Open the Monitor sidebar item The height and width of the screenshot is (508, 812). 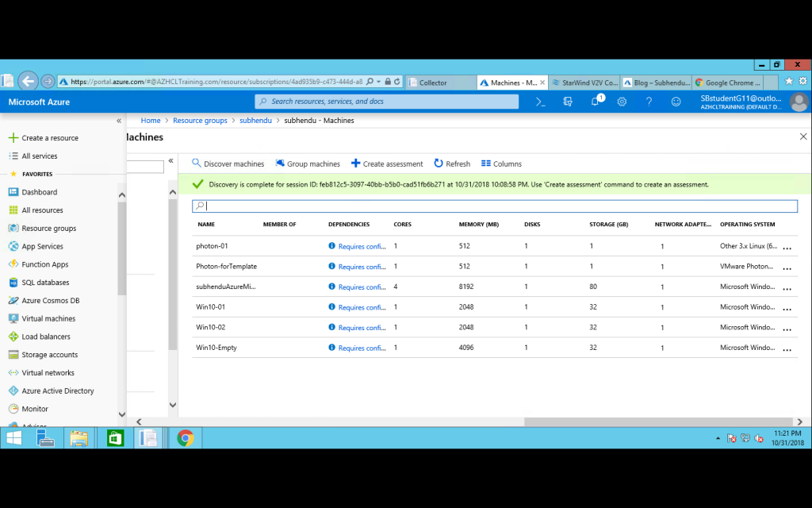click(35, 409)
